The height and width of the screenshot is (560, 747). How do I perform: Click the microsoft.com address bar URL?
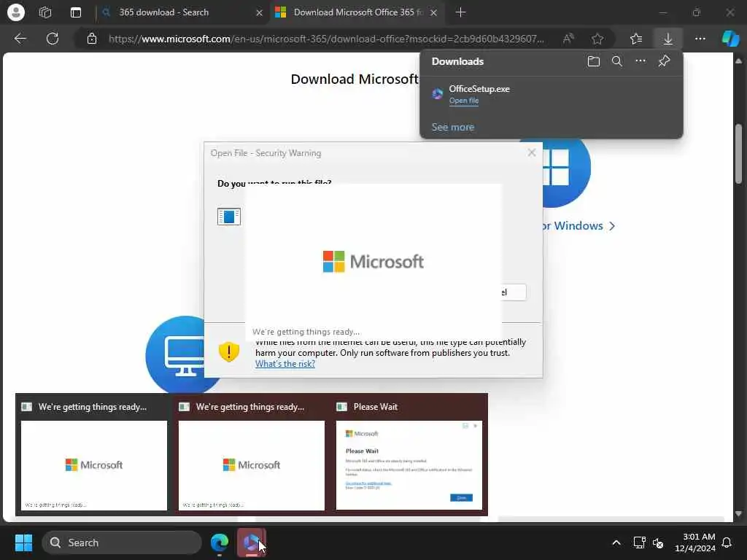click(326, 39)
